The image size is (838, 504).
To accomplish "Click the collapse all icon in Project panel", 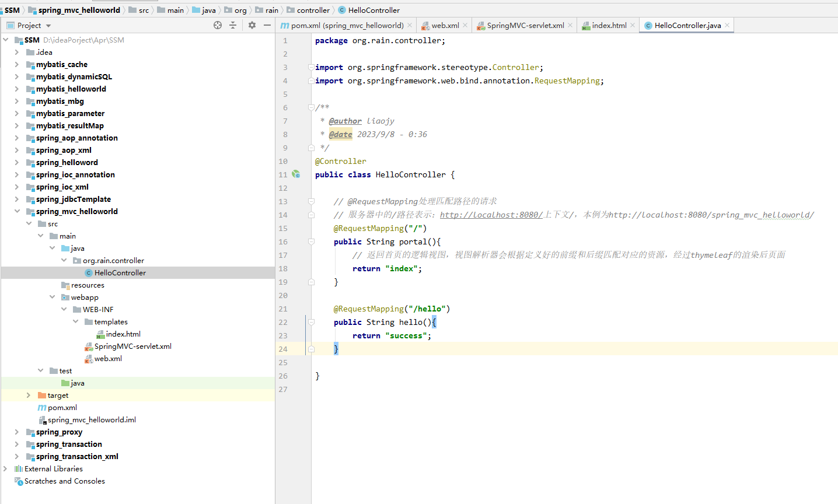I will pyautogui.click(x=233, y=25).
